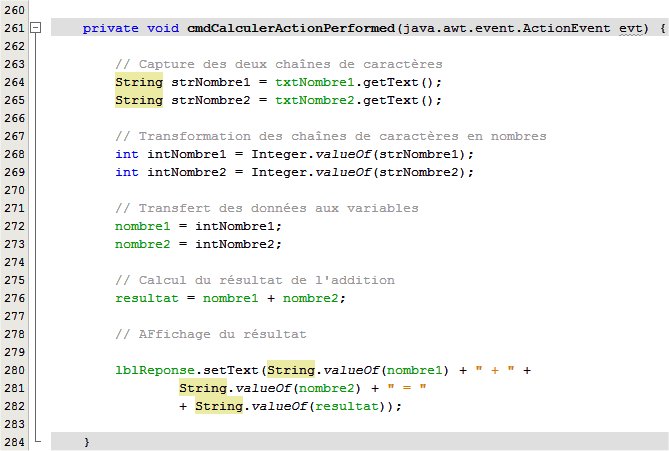Click comment 'Transfert des données aux variables'
This screenshot has height=451, width=669.
267,208
